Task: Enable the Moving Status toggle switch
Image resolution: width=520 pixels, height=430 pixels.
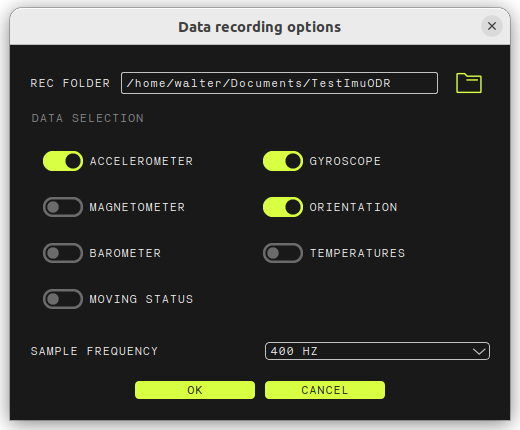Action: tap(63, 299)
